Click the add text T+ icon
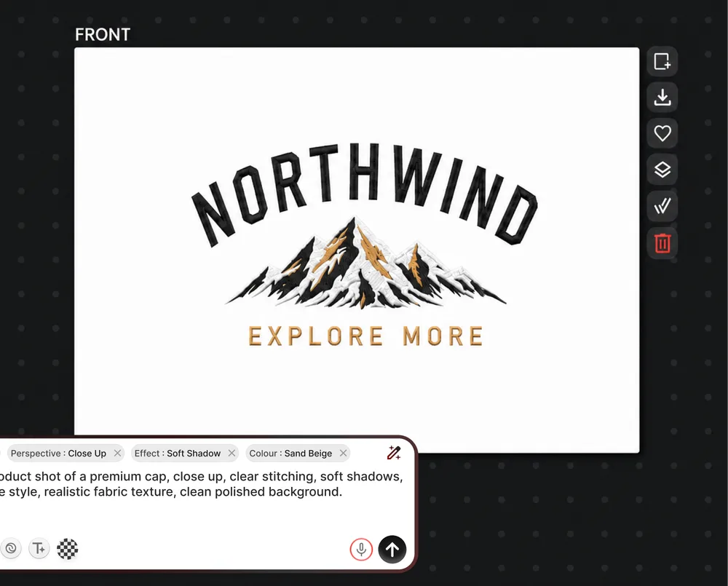Screen dimensions: 728x586 [x=39, y=549]
